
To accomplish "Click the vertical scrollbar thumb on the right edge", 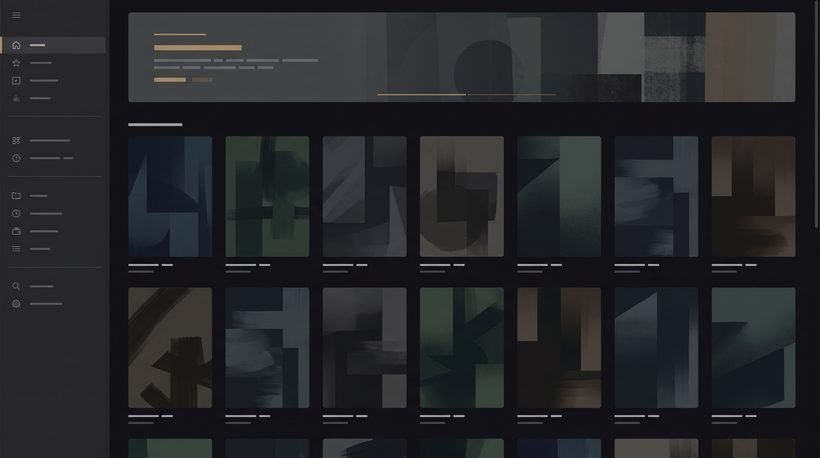I will tap(817, 114).
